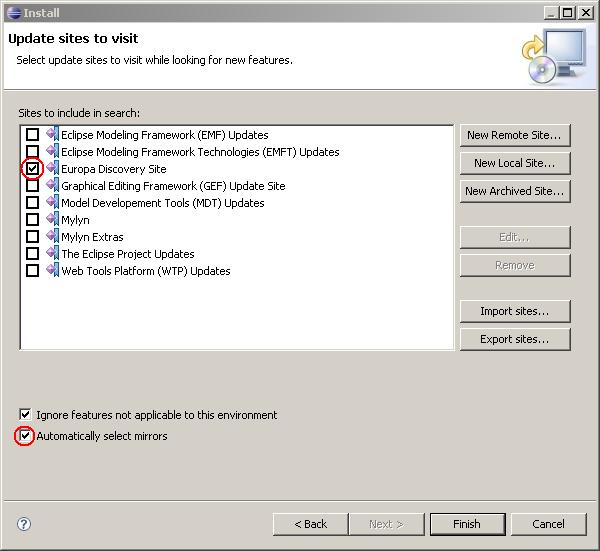Image resolution: width=600 pixels, height=551 pixels.
Task: Check the Graphical Editing Framework (GEF) checkbox
Action: [x=33, y=186]
